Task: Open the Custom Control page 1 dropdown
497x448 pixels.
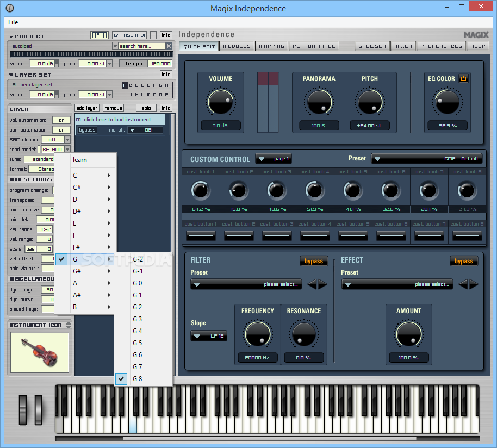Action: pos(274,159)
